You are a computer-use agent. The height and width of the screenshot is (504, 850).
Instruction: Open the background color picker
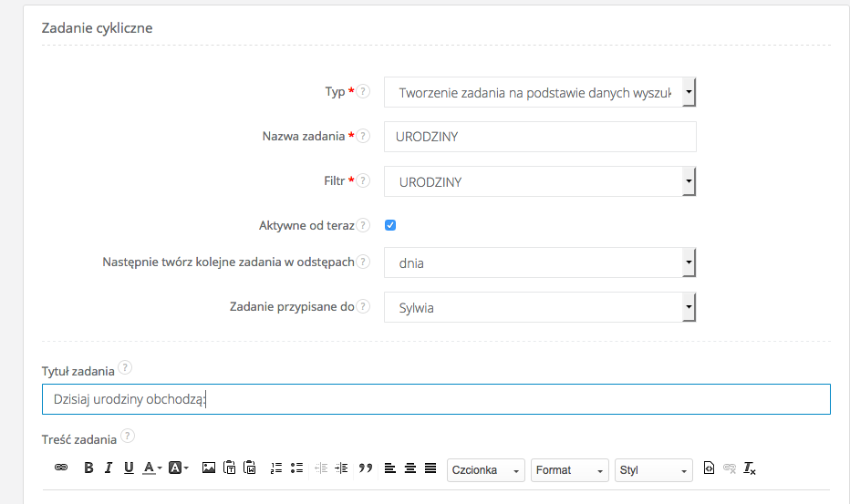click(x=179, y=468)
